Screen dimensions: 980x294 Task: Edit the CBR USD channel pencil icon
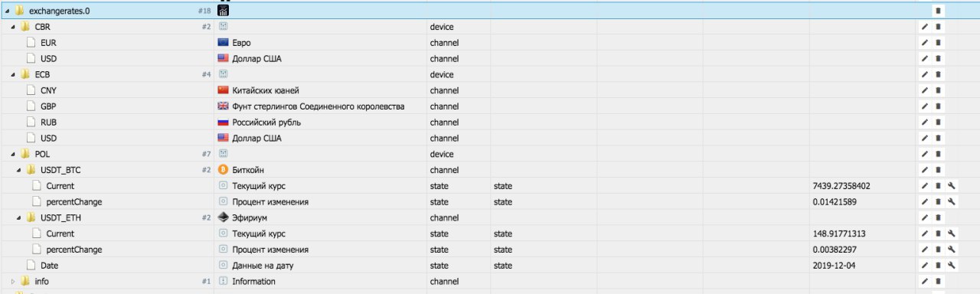pos(926,59)
